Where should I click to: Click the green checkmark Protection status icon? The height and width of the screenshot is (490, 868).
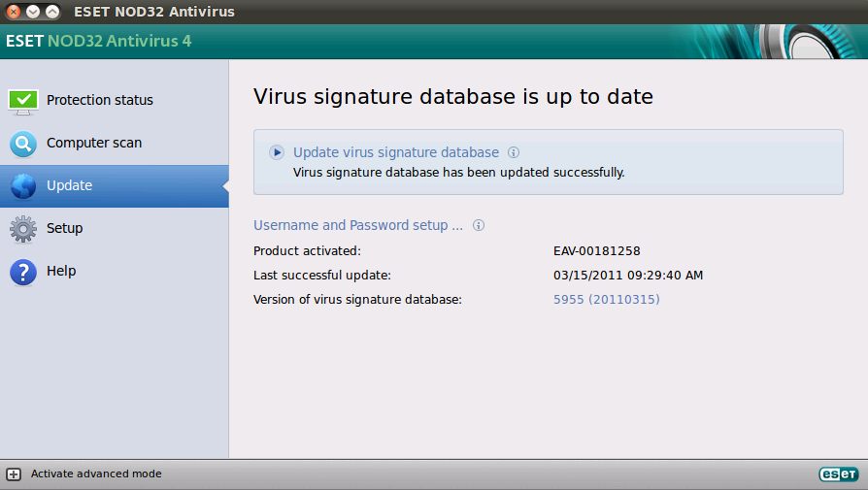pyautogui.click(x=23, y=102)
